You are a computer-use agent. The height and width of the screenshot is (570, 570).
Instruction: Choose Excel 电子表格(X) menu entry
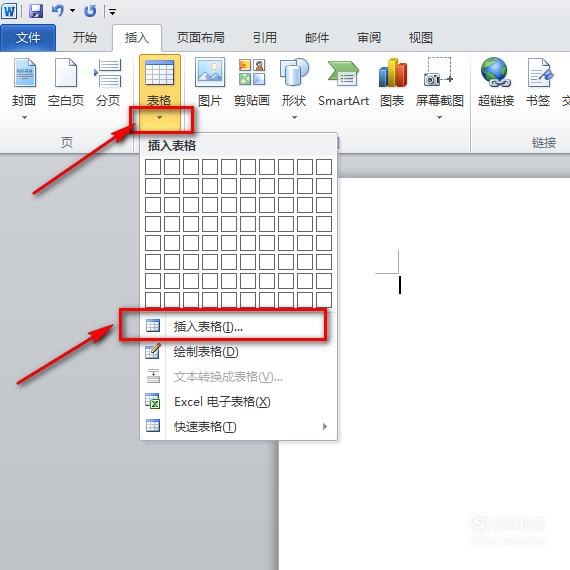239,402
